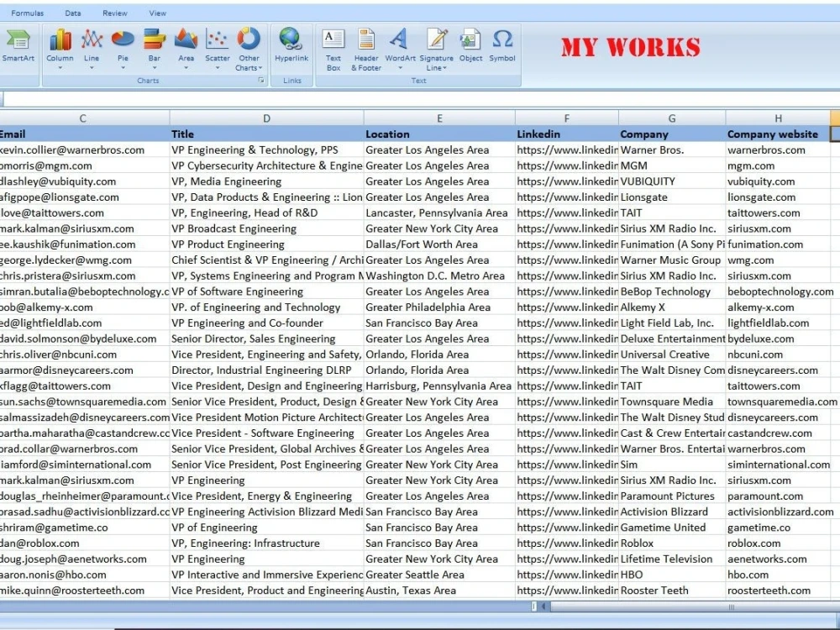This screenshot has width=840, height=630.
Task: Expand Line chart dropdown arrow
Action: point(92,68)
